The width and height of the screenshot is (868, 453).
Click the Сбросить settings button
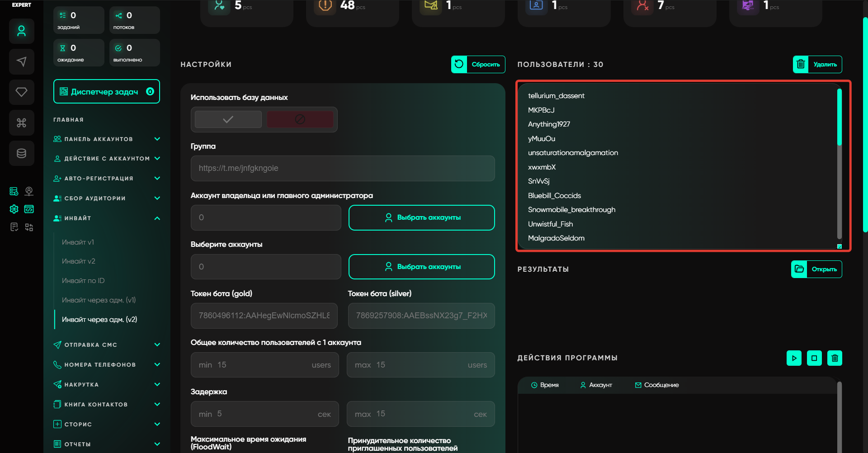click(478, 64)
